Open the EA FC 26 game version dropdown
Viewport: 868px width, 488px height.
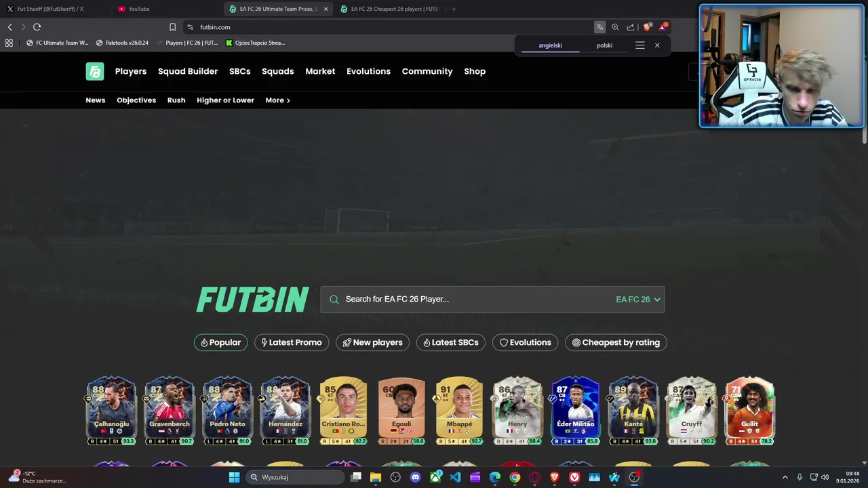(637, 300)
